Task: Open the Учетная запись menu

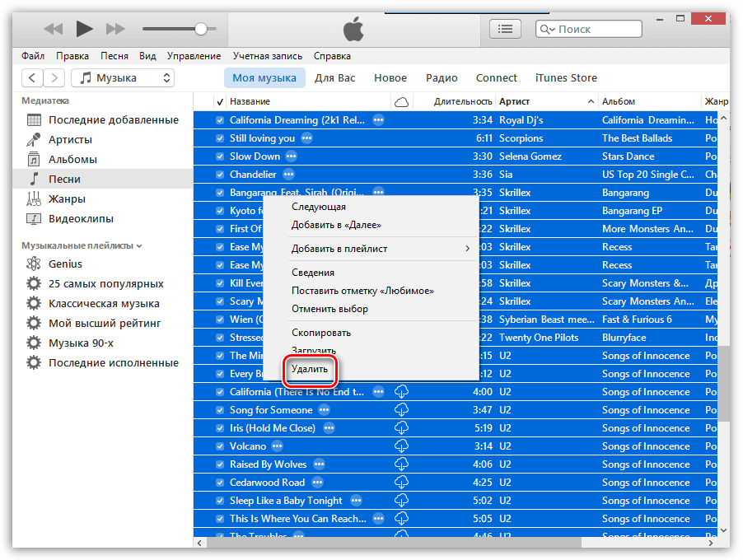Action: (x=267, y=56)
